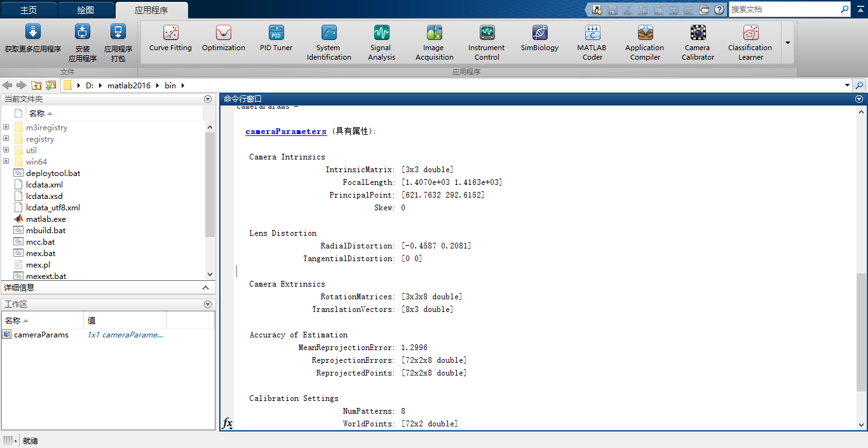Expand the apps gallery dropdown arrow
868x448 pixels.
click(788, 43)
